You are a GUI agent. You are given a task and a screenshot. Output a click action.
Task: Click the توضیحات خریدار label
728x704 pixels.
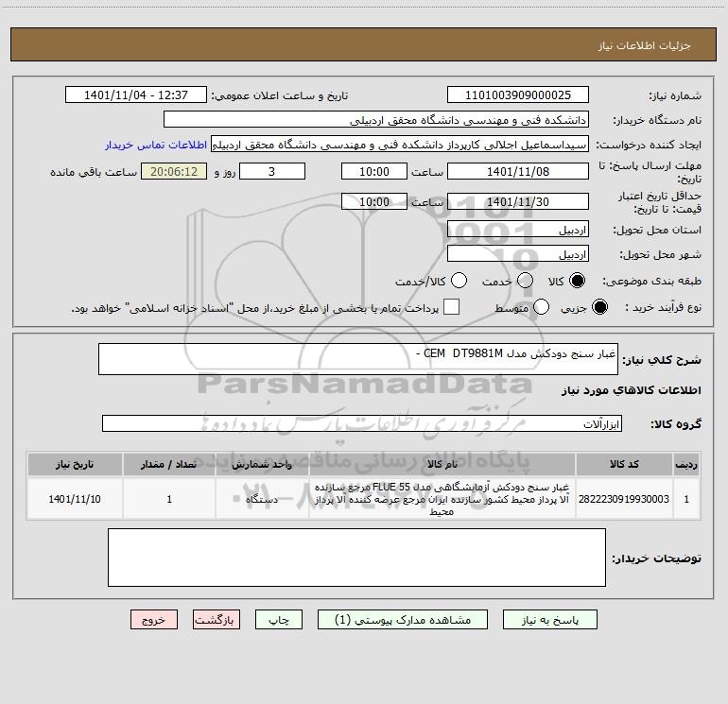click(656, 558)
